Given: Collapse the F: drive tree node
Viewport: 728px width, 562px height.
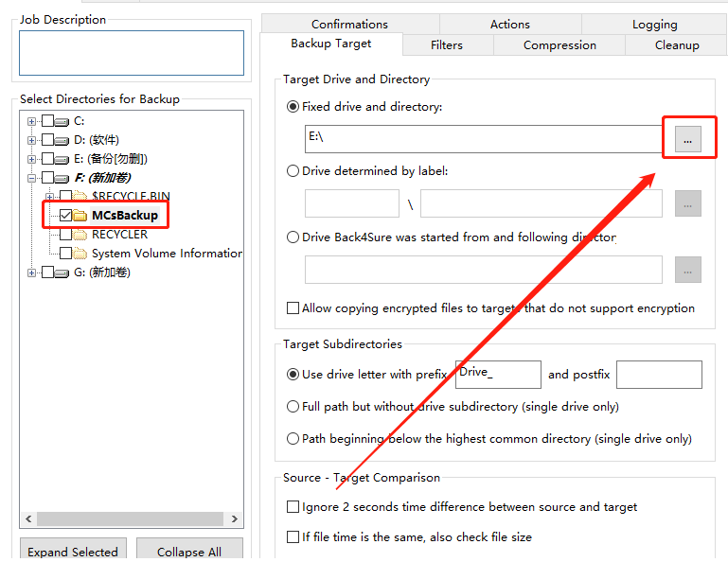Looking at the screenshot, I should tap(32, 178).
